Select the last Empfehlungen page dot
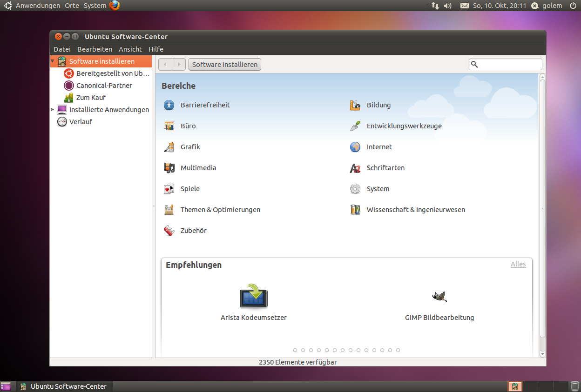This screenshot has height=392, width=581. (x=398, y=350)
